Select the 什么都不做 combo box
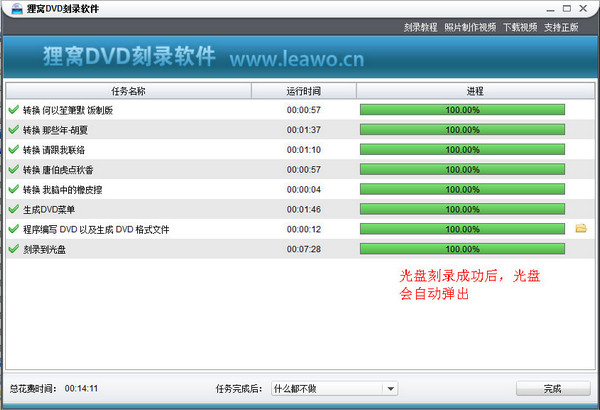Screen dimensions: 600x410 (x=334, y=389)
